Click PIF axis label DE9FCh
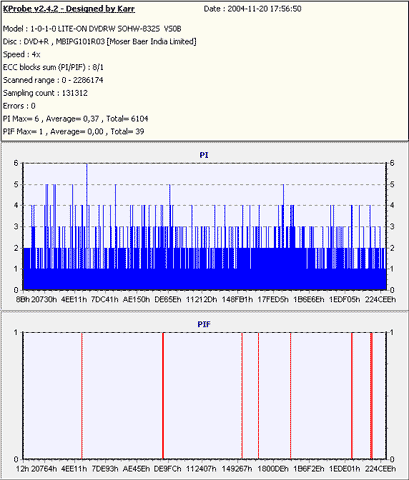Image resolution: width=409 pixels, height=480 pixels. [168, 469]
